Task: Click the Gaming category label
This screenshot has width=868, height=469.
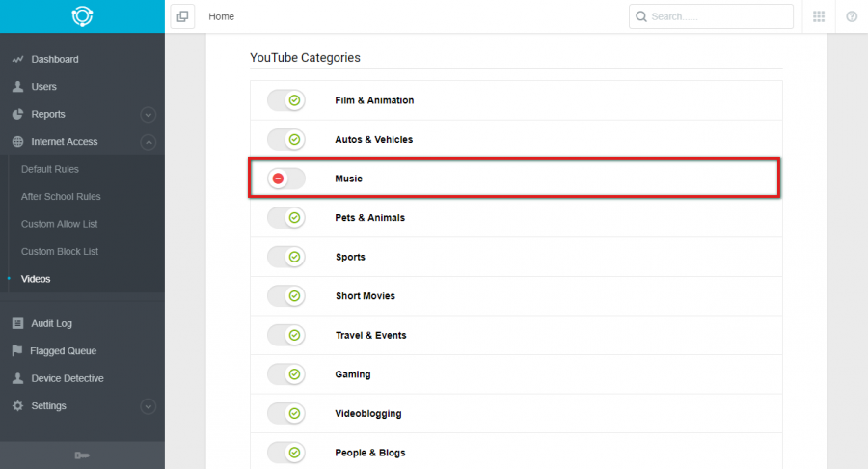Action: (x=353, y=374)
